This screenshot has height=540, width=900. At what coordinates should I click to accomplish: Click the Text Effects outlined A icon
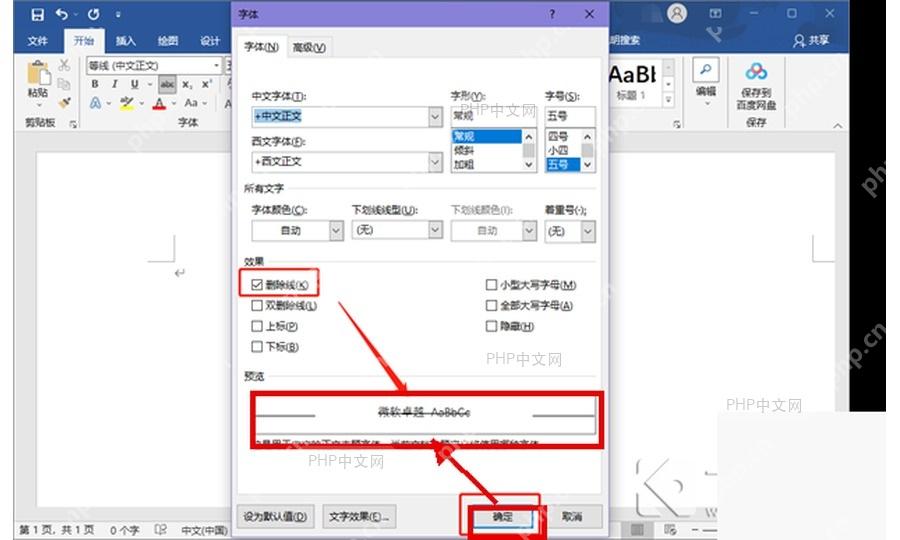(x=95, y=103)
